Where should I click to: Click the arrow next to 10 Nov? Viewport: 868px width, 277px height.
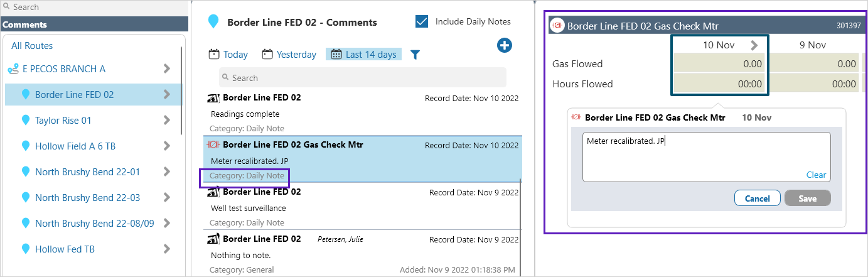(x=754, y=45)
